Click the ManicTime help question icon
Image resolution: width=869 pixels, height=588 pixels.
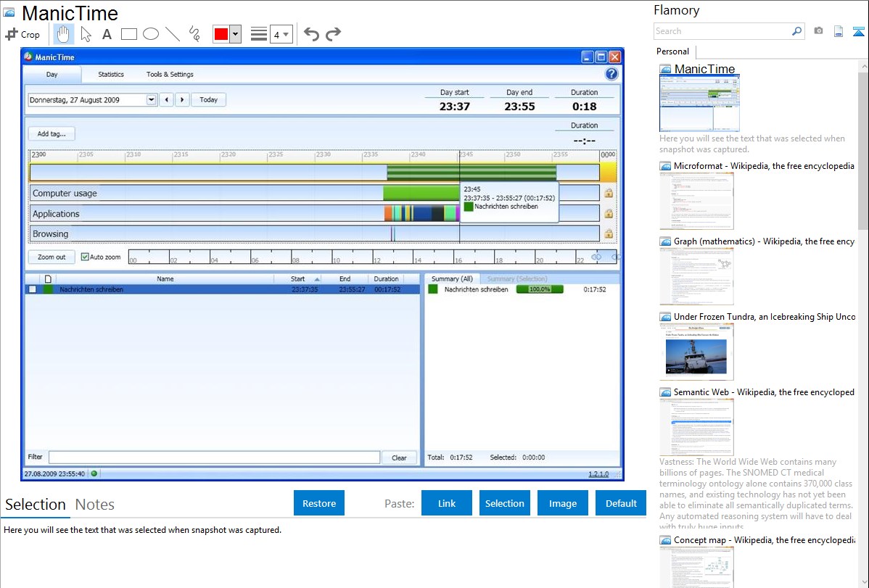[x=611, y=74]
